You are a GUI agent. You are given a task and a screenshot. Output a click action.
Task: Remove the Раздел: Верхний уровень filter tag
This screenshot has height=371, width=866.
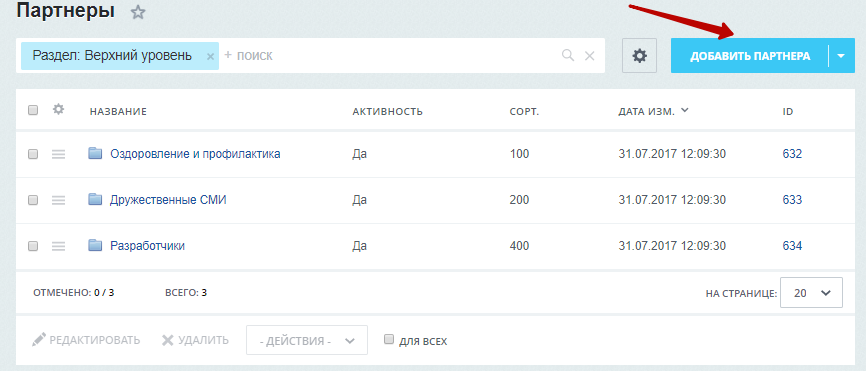[x=210, y=56]
